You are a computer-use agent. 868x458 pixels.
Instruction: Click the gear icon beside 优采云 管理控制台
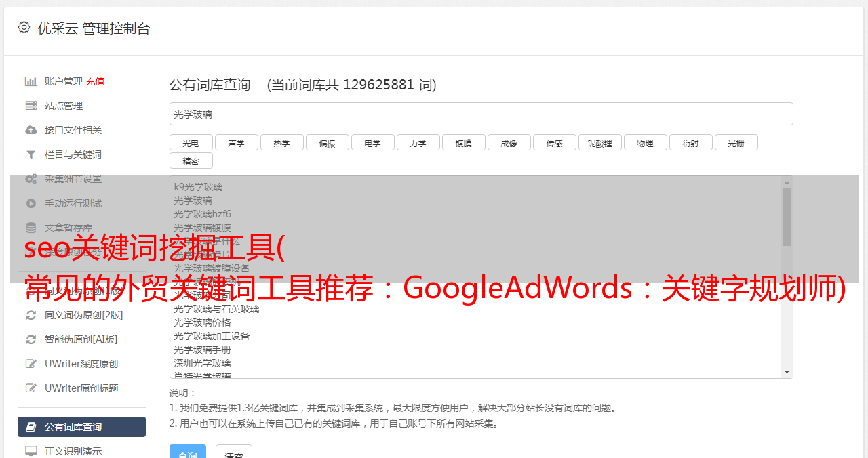coord(24,27)
